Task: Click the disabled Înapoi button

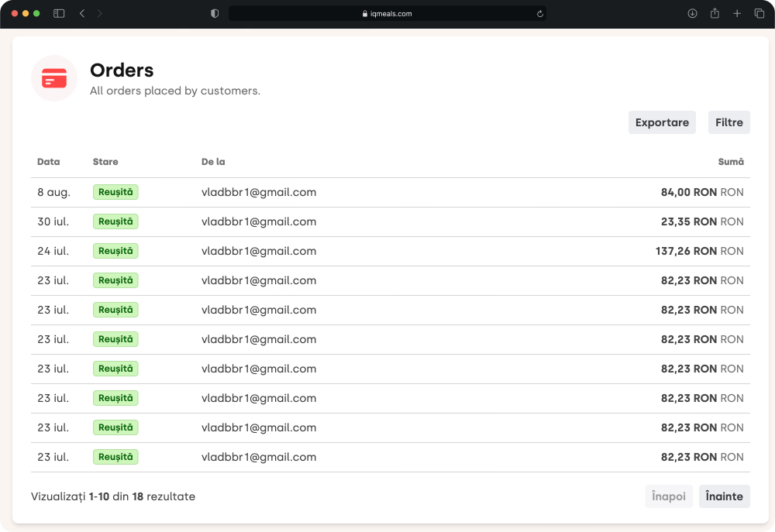Action: [668, 496]
